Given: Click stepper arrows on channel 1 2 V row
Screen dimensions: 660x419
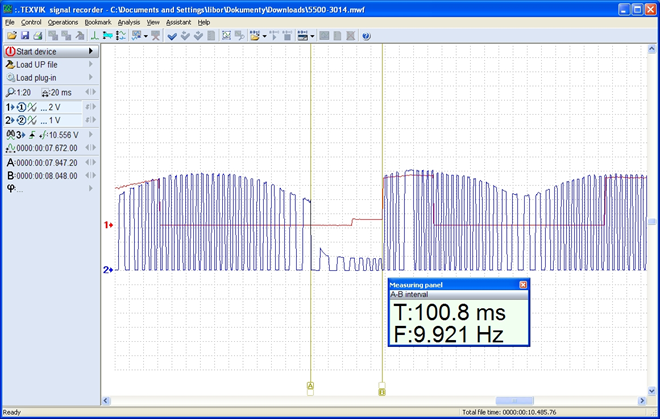Looking at the screenshot, I should [90, 107].
